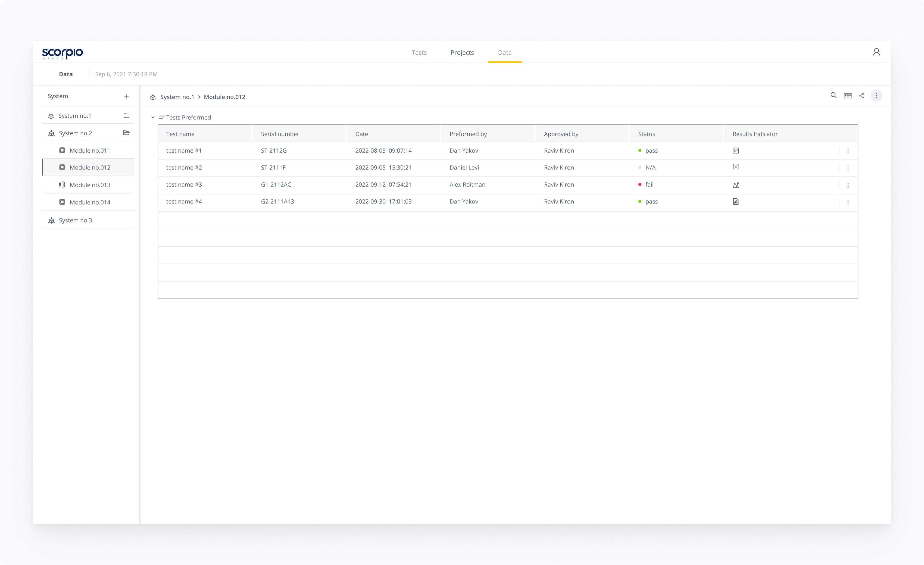Select System no.3 in the tree
This screenshot has height=565, width=924.
(88, 220)
